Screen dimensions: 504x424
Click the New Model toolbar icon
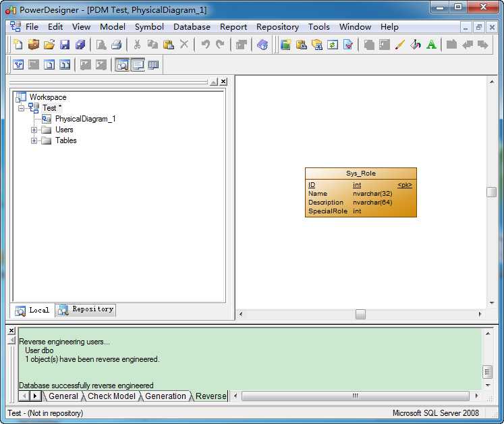[x=18, y=45]
